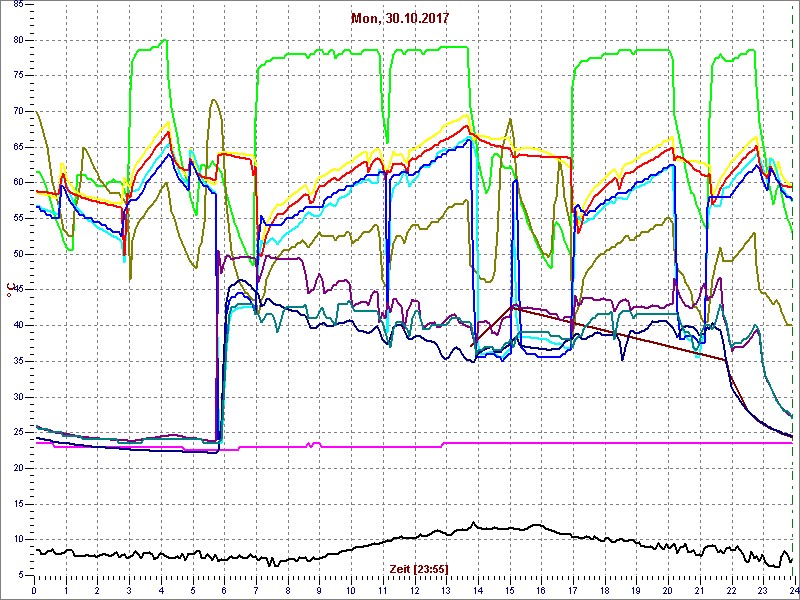Click hour 8 on the time axis
The image size is (800, 600).
tap(288, 589)
